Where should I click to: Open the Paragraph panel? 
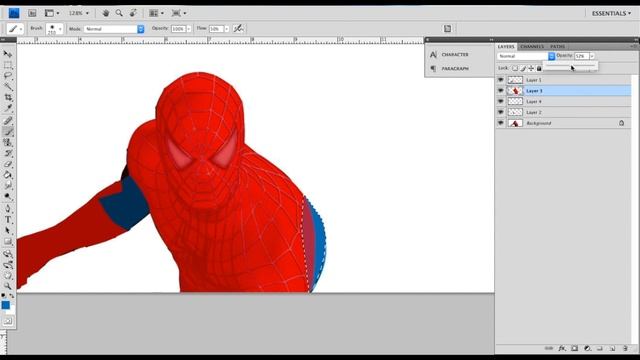tap(455, 69)
